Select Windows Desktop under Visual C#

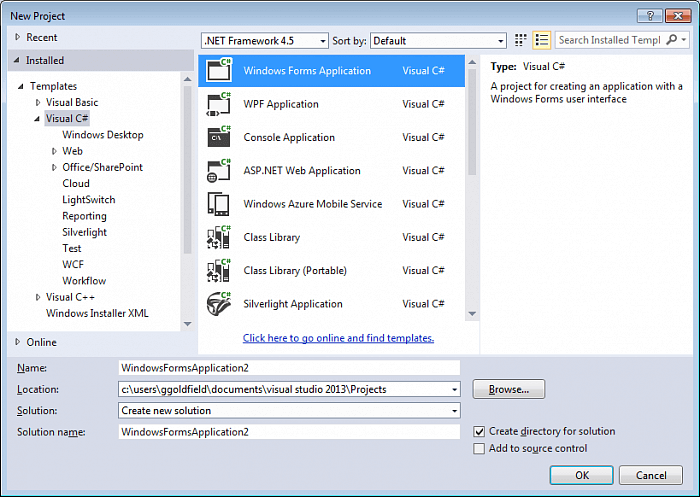[x=102, y=135]
